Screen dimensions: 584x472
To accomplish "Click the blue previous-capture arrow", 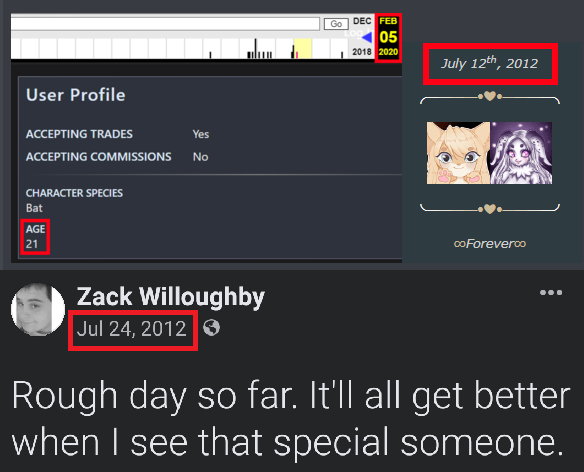I will [367, 37].
